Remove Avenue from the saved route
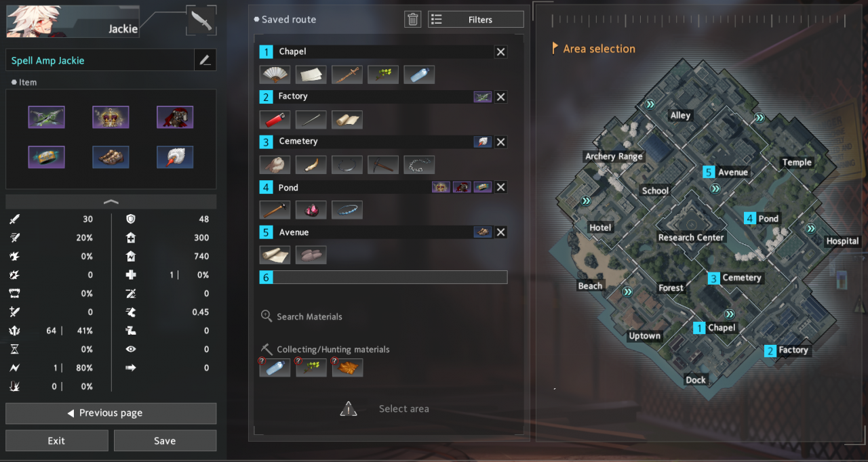The image size is (868, 462). click(500, 232)
